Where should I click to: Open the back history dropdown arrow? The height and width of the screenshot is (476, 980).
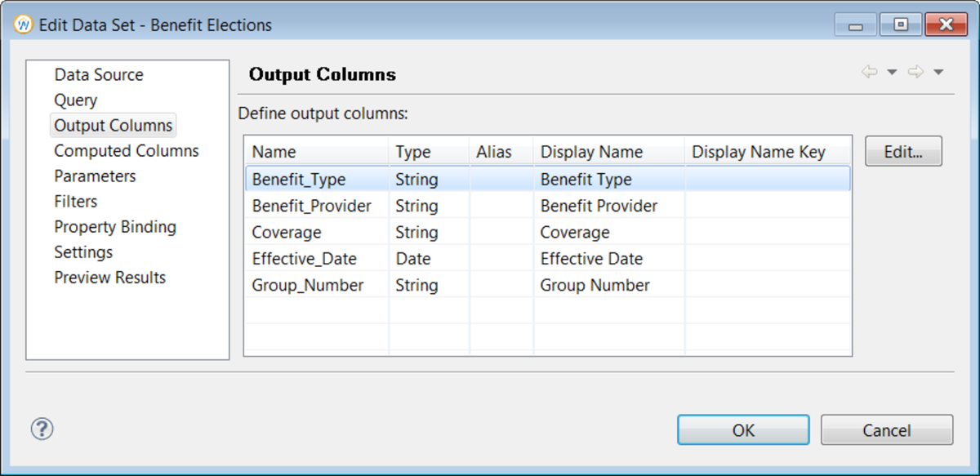coord(892,73)
